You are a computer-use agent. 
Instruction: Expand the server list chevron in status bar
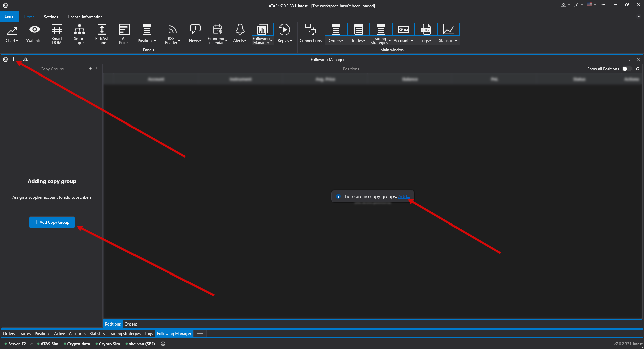(32, 344)
